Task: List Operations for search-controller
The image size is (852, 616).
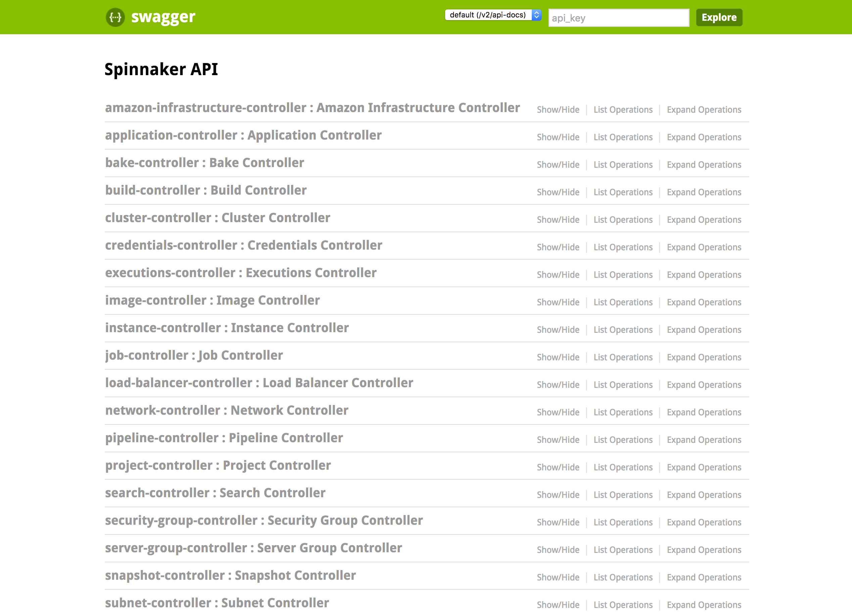Action: (x=623, y=495)
